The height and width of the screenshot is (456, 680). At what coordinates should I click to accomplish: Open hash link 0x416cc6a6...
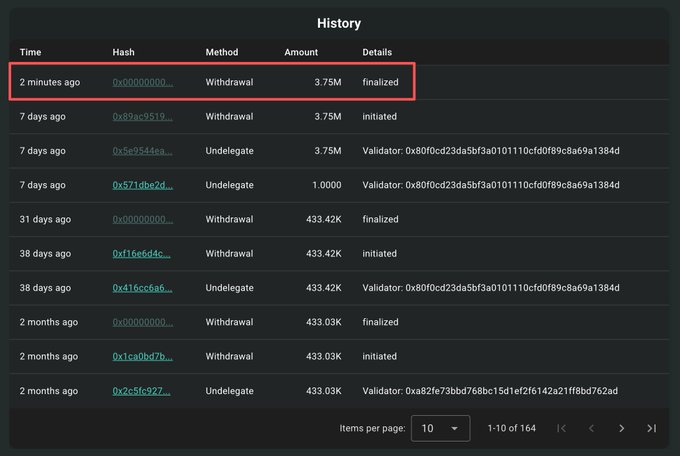click(x=142, y=288)
